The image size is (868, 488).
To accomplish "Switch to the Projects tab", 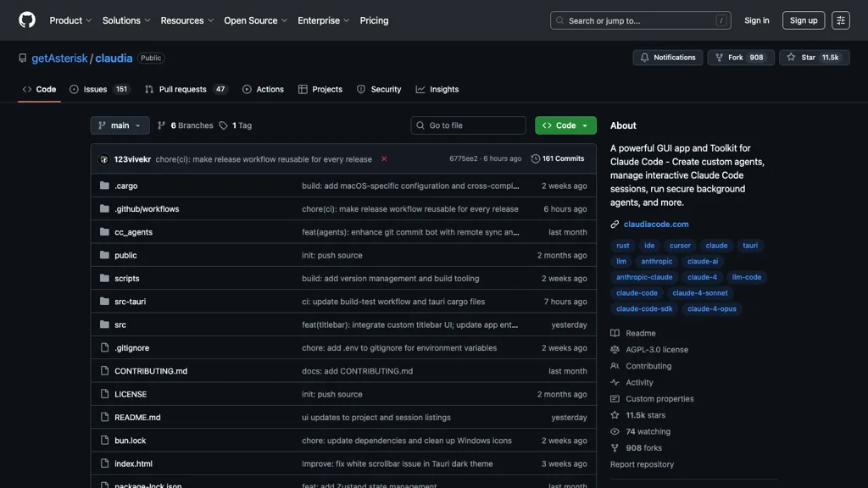I will pyautogui.click(x=320, y=90).
